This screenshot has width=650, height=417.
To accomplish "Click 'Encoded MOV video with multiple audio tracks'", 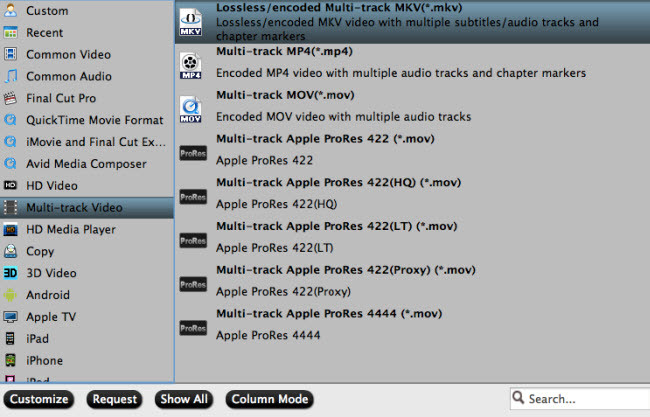I will pos(344,117).
